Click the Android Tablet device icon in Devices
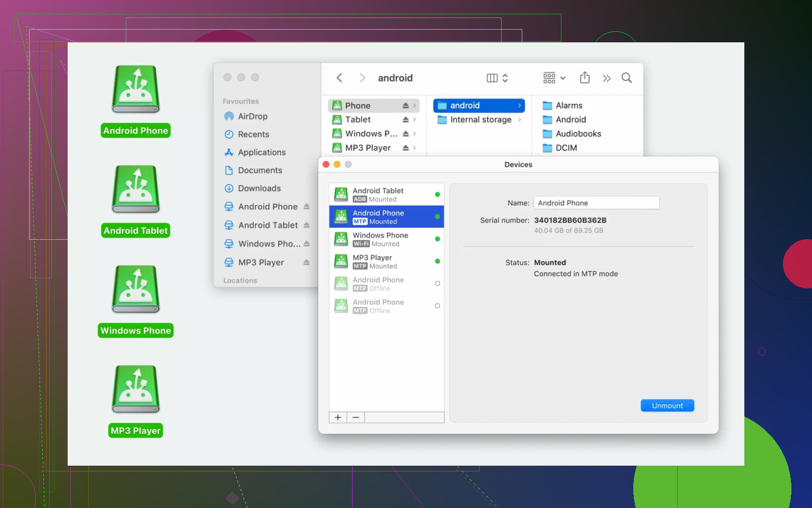812x508 pixels. (341, 194)
